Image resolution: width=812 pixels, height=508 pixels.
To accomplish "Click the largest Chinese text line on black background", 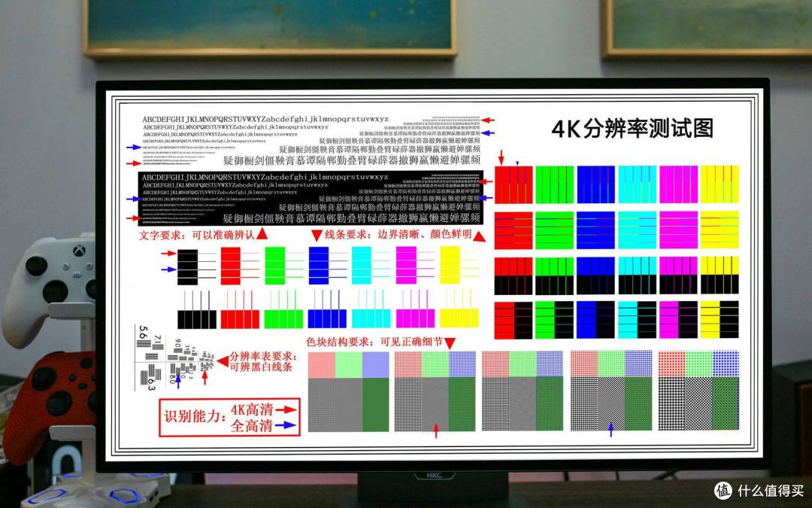I will (352, 217).
